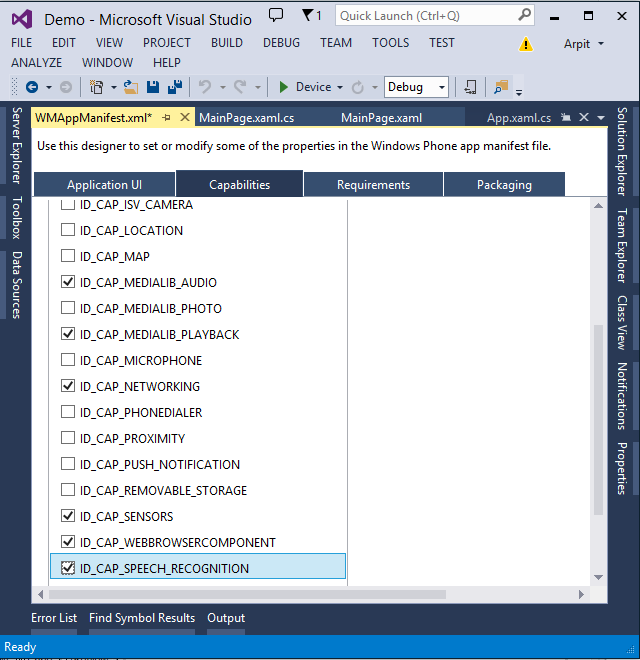
Task: Click the horizontal scrollbar thumb
Action: click(x=247, y=594)
